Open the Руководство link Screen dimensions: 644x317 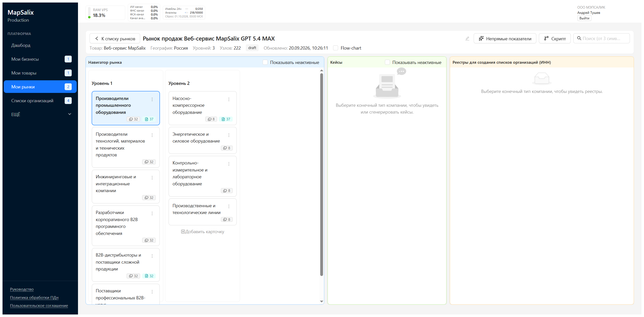(22, 289)
